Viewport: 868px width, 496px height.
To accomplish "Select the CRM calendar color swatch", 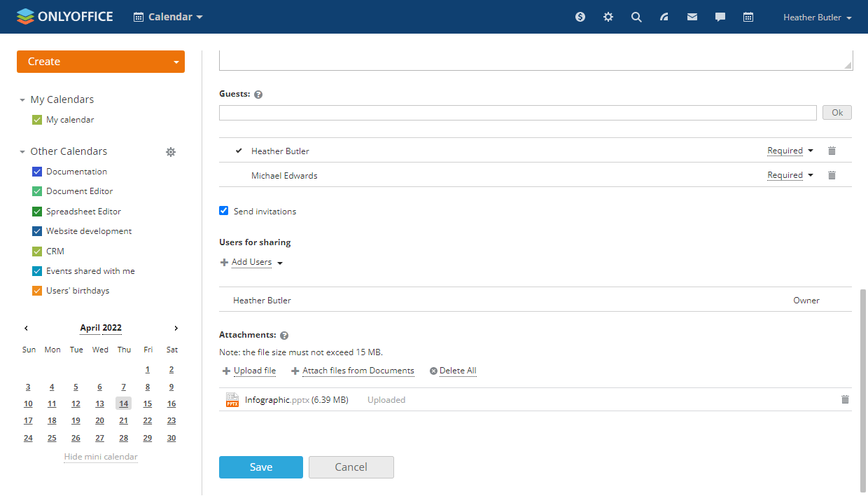I will point(37,252).
